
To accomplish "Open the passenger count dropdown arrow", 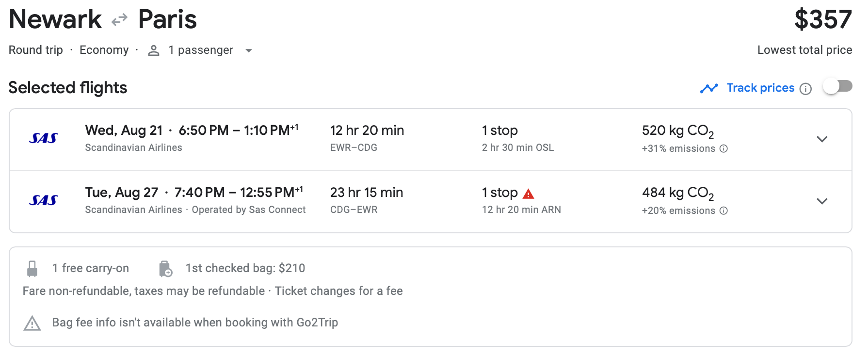I will [249, 50].
